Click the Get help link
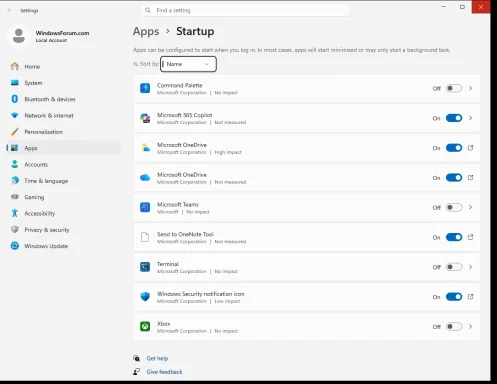497x384 pixels. pos(157,358)
